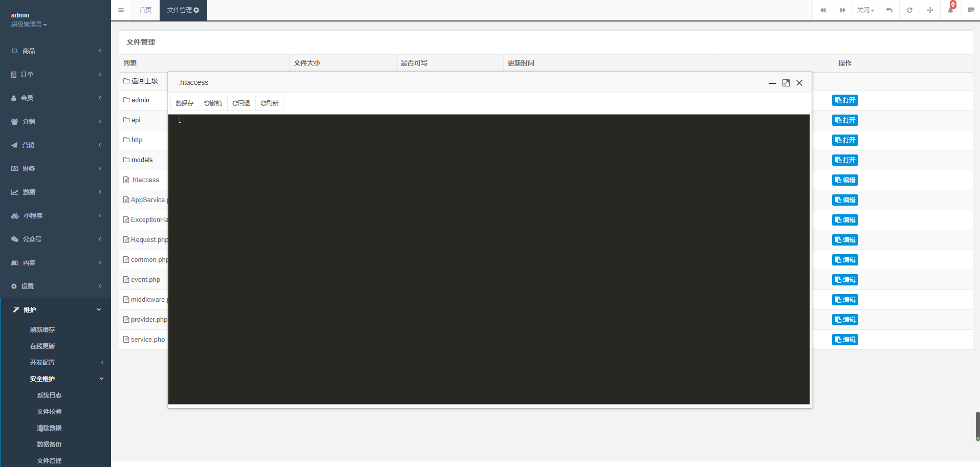Expand the 内容 sidebar menu
Viewport: 980px width, 467px height.
click(x=55, y=262)
